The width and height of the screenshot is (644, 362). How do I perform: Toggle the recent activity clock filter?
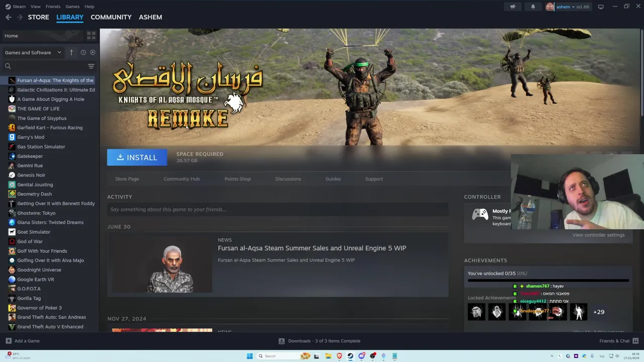pos(83,52)
